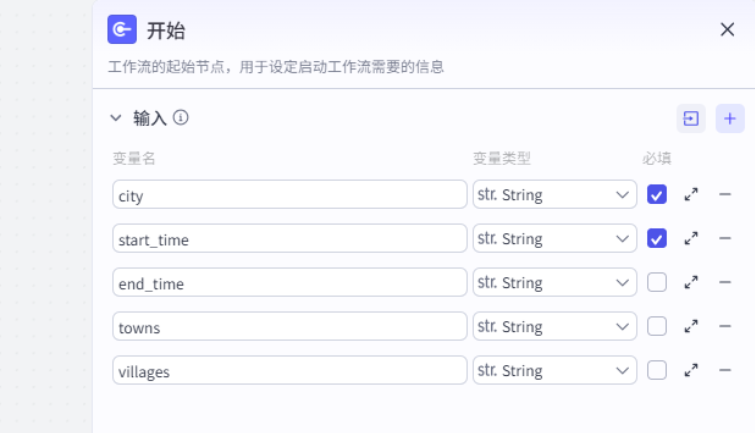Expand the towns variable details
This screenshot has width=755, height=433.
click(691, 327)
